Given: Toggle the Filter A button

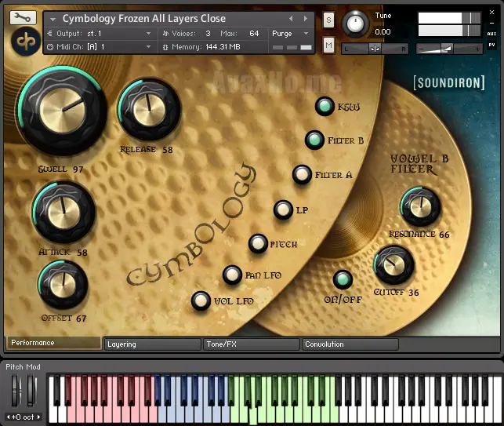Looking at the screenshot, I should click(x=302, y=174).
